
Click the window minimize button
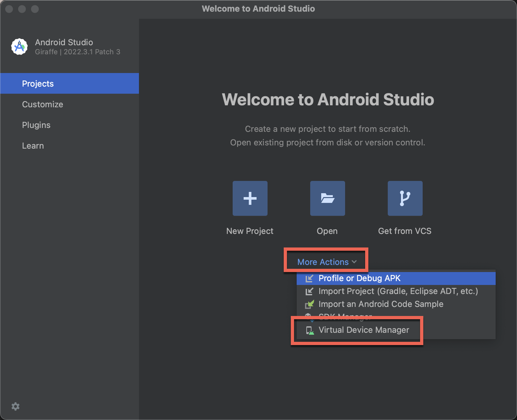(x=22, y=9)
